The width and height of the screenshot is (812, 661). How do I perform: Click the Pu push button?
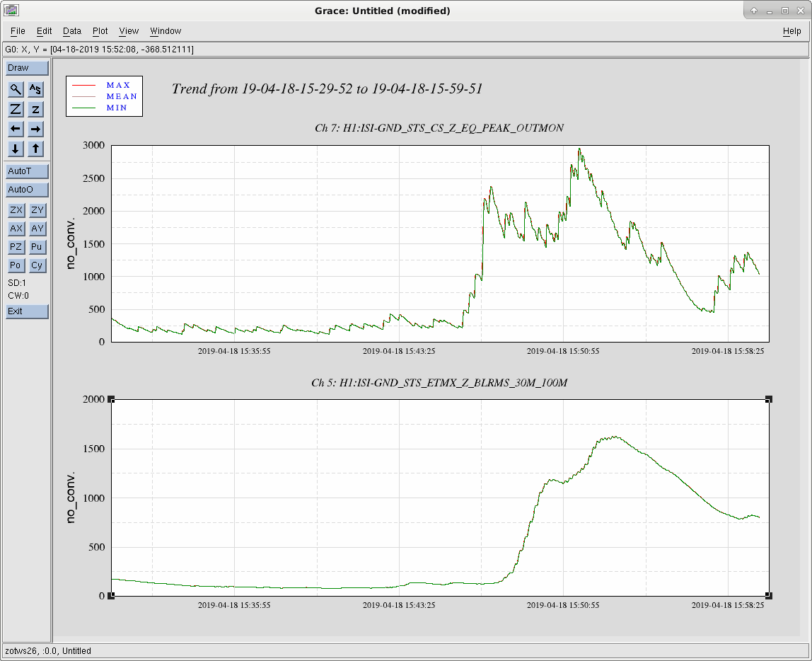(37, 247)
